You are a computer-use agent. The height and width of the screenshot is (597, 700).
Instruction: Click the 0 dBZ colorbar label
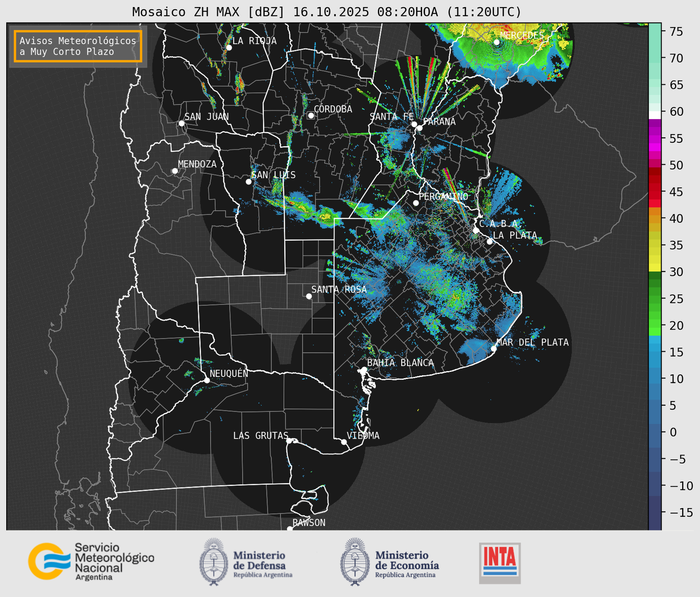[x=672, y=432]
